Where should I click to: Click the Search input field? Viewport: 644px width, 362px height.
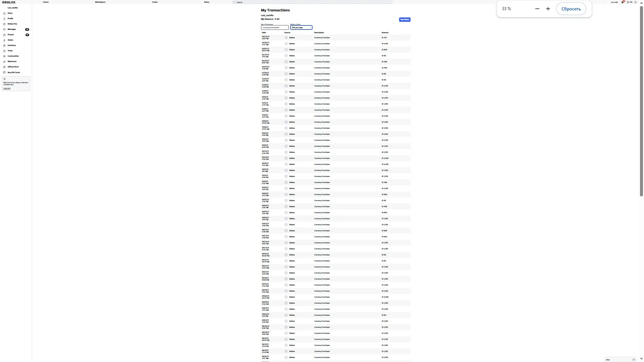[x=313, y=2]
